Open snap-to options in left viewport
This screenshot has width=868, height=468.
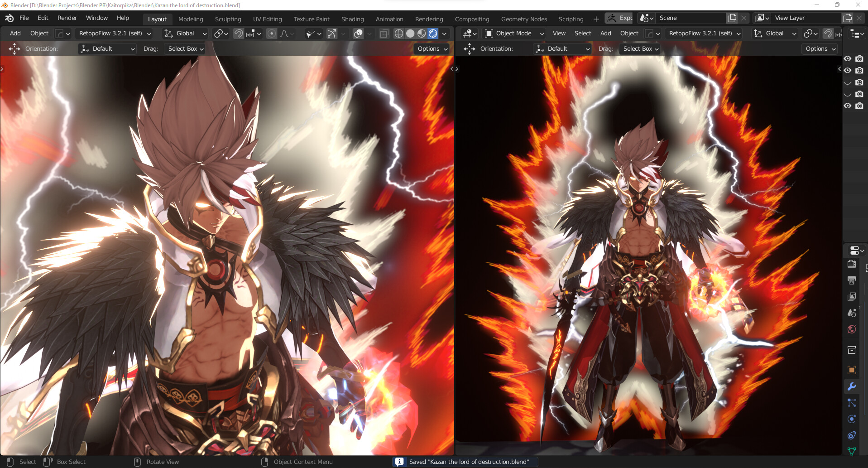[x=254, y=34]
